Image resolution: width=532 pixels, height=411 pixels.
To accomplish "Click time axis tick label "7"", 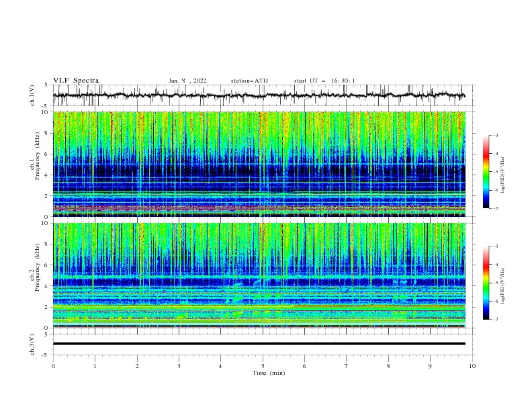I will 347,366.
